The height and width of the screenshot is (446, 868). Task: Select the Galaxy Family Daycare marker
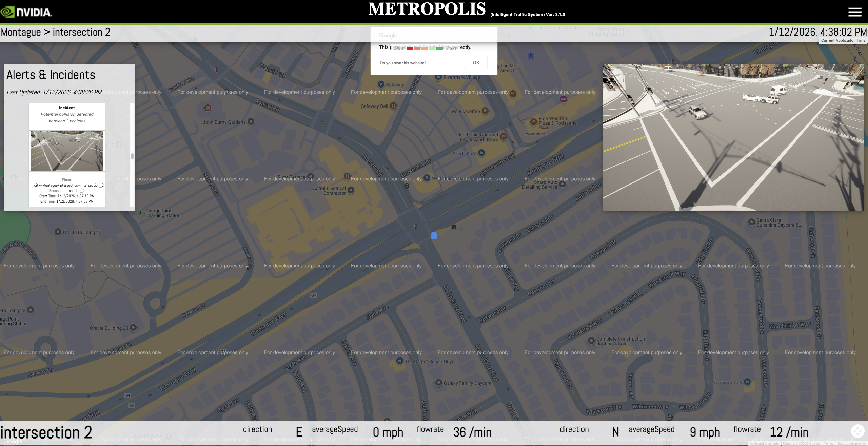[x=438, y=382]
